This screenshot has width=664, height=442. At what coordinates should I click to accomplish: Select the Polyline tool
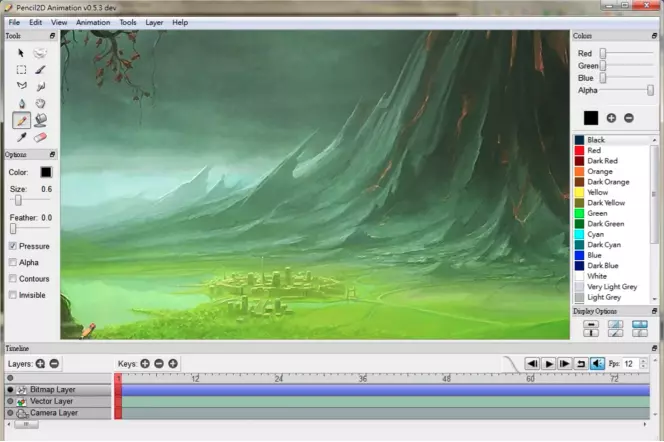[21, 86]
